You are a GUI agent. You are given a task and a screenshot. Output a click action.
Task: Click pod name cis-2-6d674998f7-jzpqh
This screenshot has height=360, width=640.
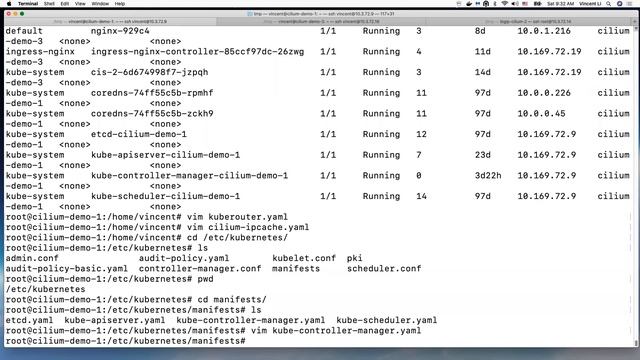tap(149, 72)
